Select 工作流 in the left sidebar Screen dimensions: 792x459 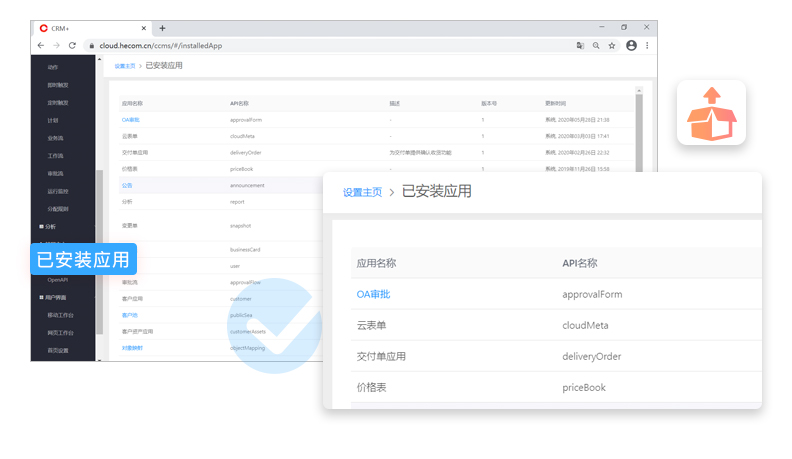pyautogui.click(x=56, y=156)
